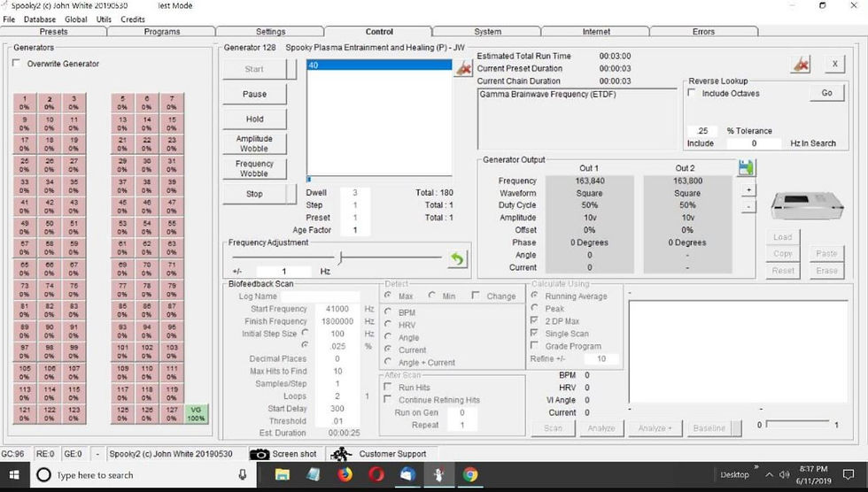The width and height of the screenshot is (868, 492).
Task: Click the Pause button
Action: coord(255,94)
